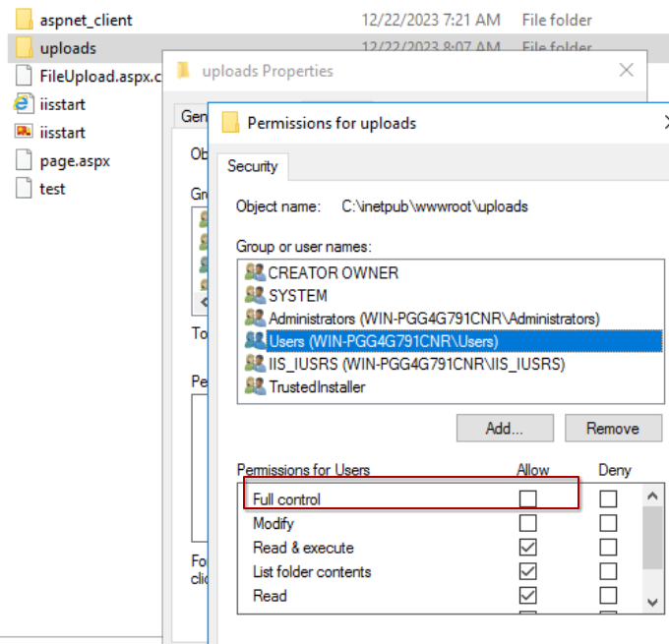This screenshot has height=644, width=669.
Task: Select the page.aspx file icon
Action: [x=24, y=160]
